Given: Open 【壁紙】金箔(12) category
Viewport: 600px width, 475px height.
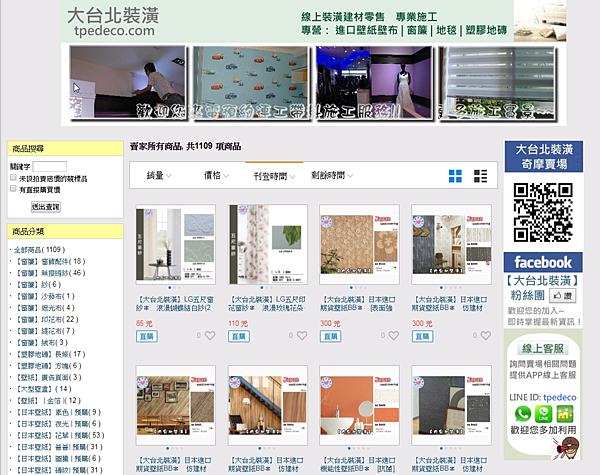Looking at the screenshot, I should pyautogui.click(x=48, y=400).
